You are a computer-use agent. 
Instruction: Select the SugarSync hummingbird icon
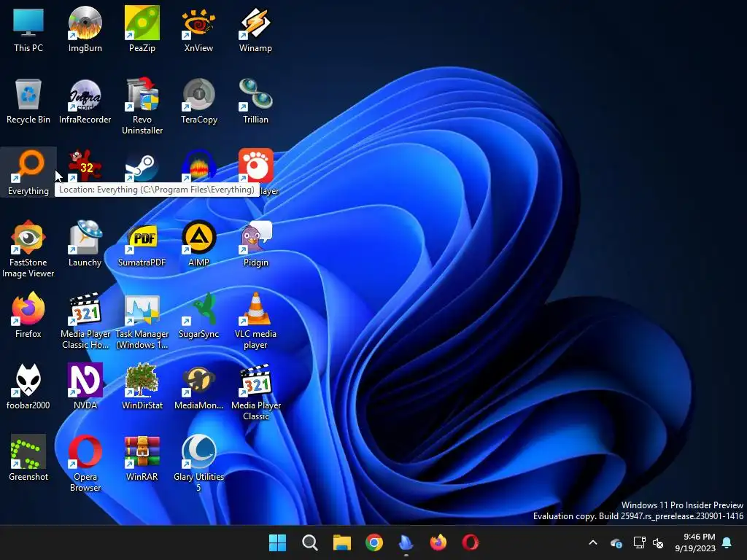[x=198, y=315]
